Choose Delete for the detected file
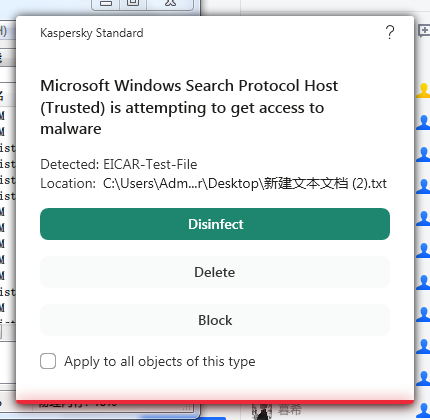Image resolution: width=430 pixels, height=420 pixels. pos(215,272)
